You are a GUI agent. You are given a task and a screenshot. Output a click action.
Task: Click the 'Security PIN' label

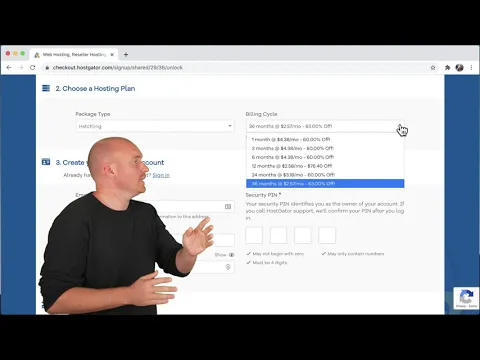click(x=262, y=195)
